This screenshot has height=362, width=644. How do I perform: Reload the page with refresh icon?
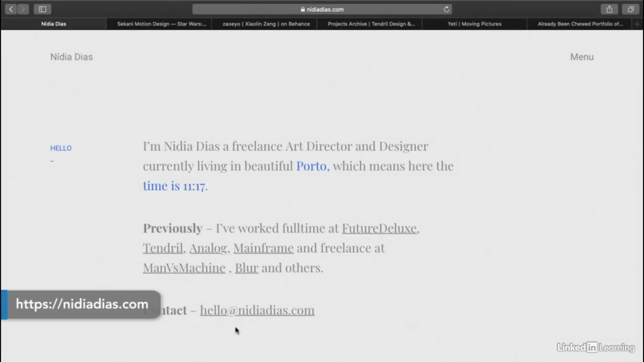pos(446,10)
